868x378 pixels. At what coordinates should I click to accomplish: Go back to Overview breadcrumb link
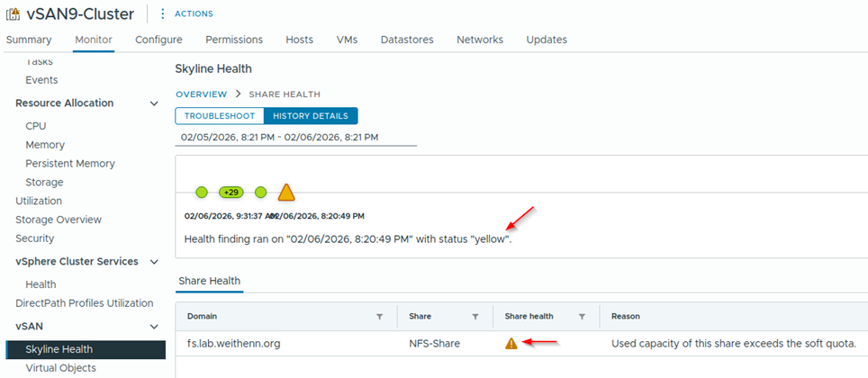click(x=201, y=94)
